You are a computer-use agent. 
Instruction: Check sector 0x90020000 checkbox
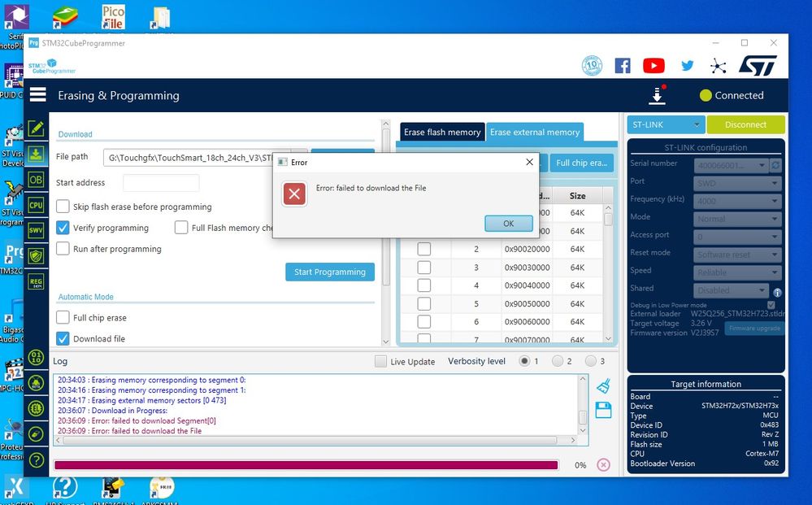(424, 249)
